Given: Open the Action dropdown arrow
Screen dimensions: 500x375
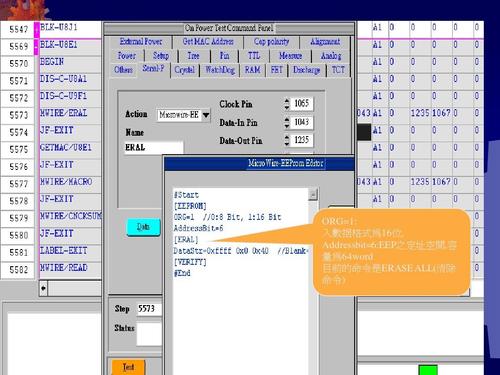Looking at the screenshot, I should click(206, 115).
